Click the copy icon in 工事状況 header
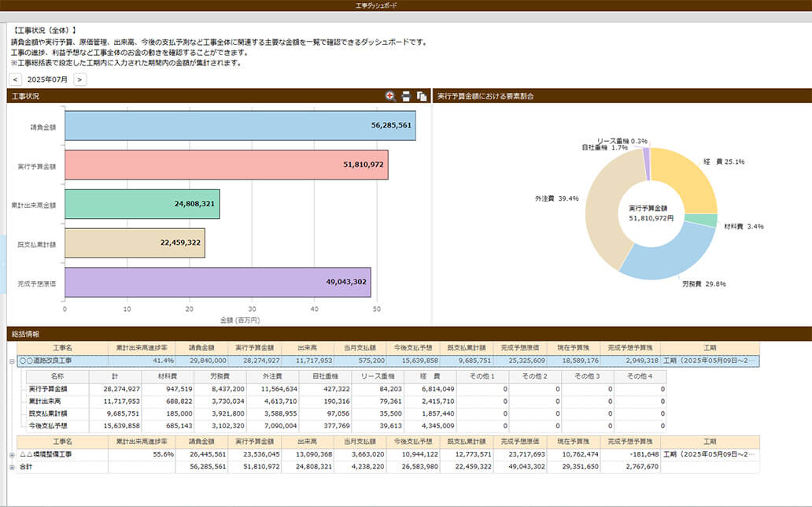Viewport: 812px width, 507px height. 422,96
